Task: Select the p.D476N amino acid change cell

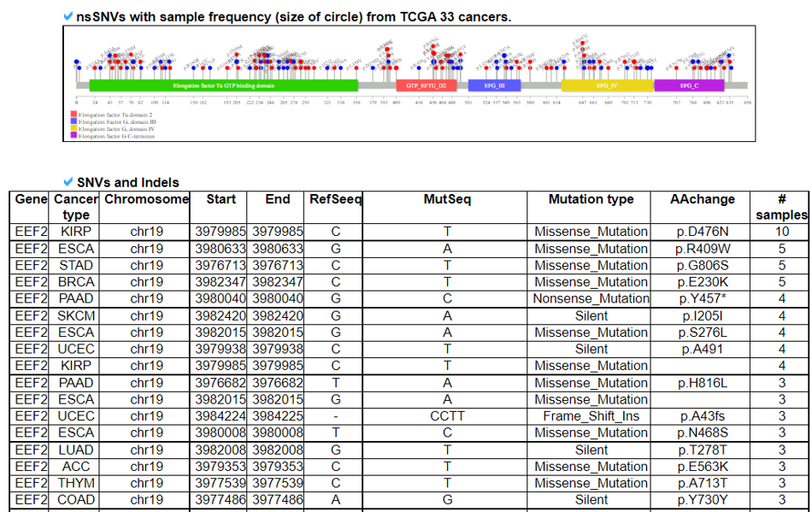Action: [x=703, y=232]
